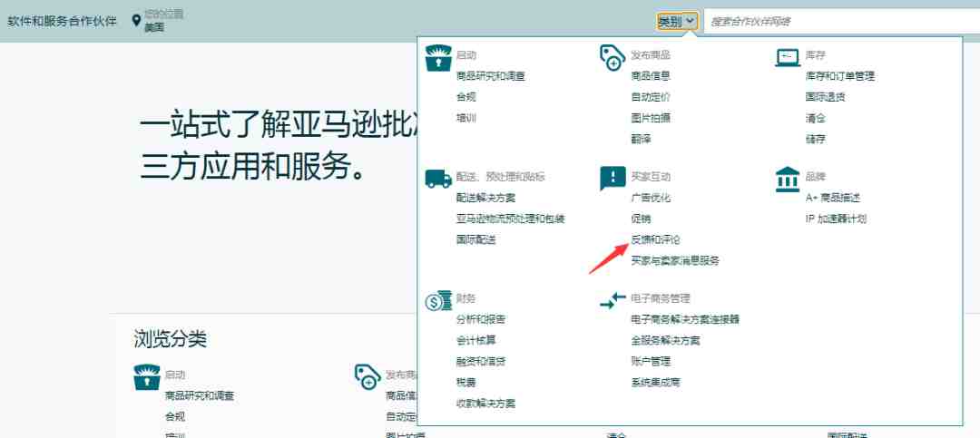Click the 财务 heading in the dropdown
This screenshot has width=980, height=438.
coord(466,298)
